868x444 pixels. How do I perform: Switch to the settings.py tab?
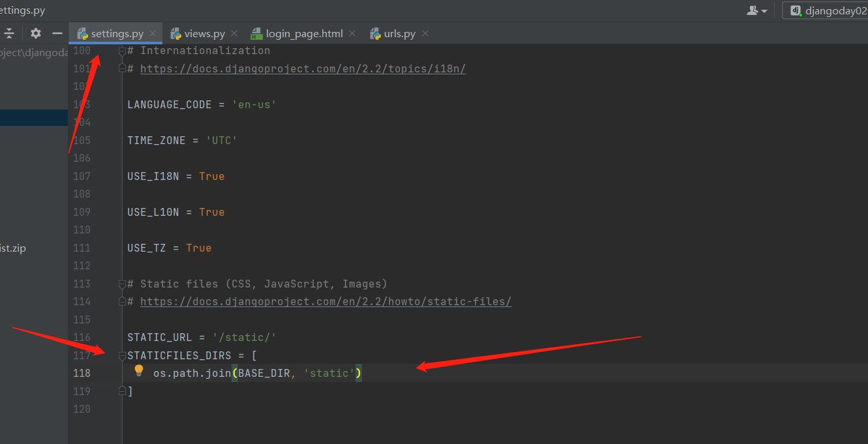click(117, 33)
